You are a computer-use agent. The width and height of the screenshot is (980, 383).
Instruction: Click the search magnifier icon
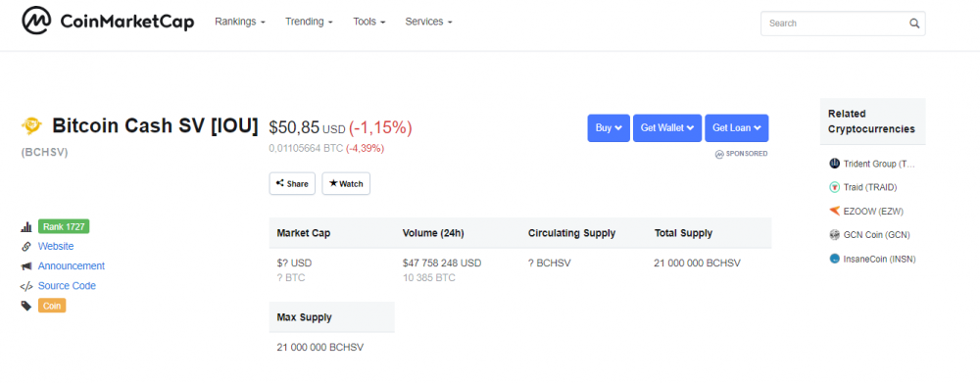(x=913, y=24)
